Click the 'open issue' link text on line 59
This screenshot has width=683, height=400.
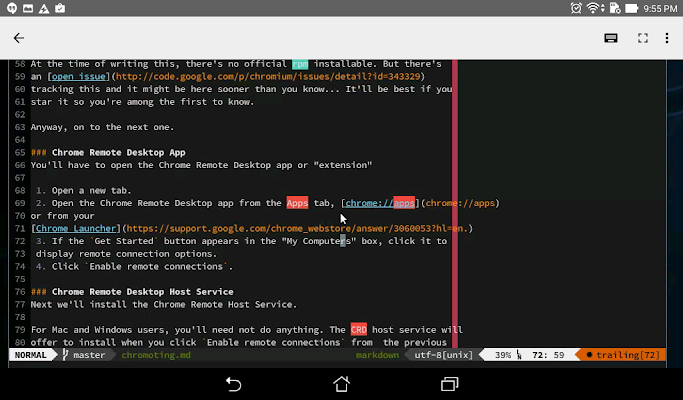[78, 77]
